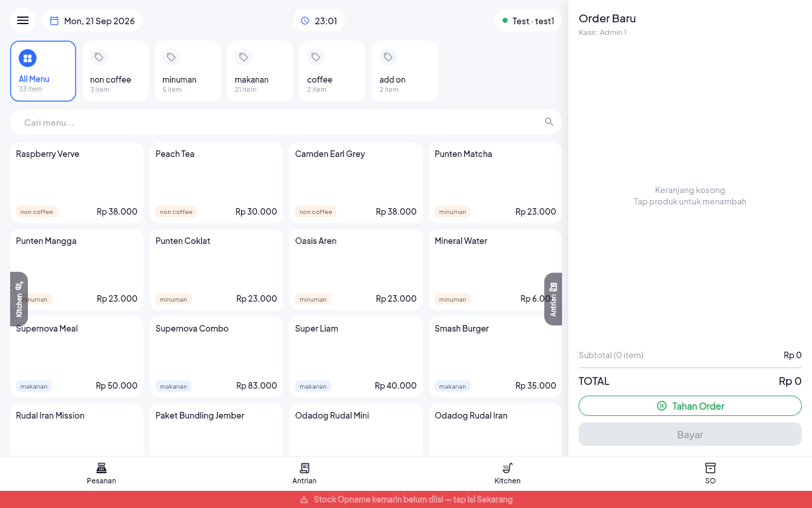The width and height of the screenshot is (812, 508).
Task: Click the Rp 50.000 price on Supernova Meal
Action: point(117,385)
